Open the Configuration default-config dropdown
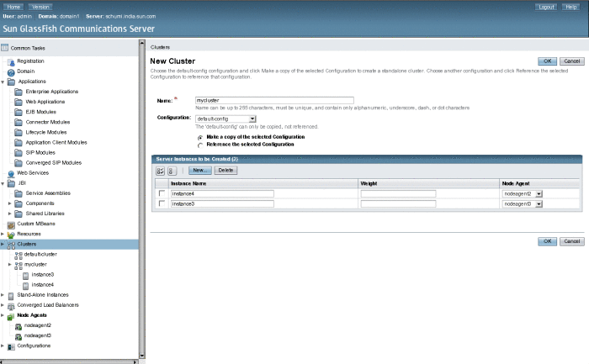Image resolution: width=589 pixels, height=364 pixels. pos(226,119)
